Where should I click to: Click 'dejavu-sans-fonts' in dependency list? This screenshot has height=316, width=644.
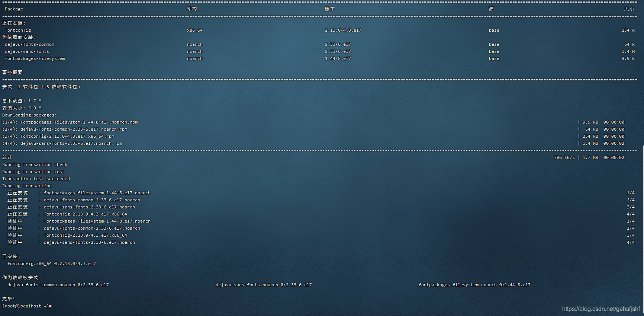(27, 51)
